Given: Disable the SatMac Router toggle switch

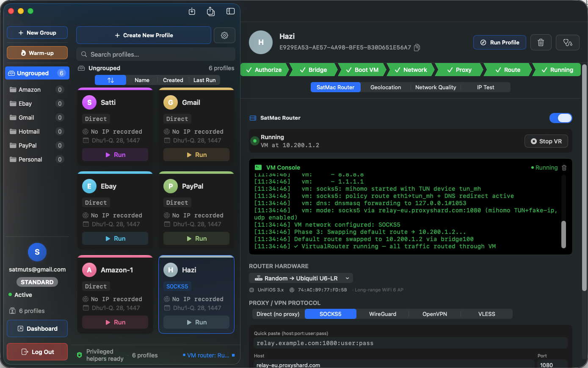Looking at the screenshot, I should point(561,118).
